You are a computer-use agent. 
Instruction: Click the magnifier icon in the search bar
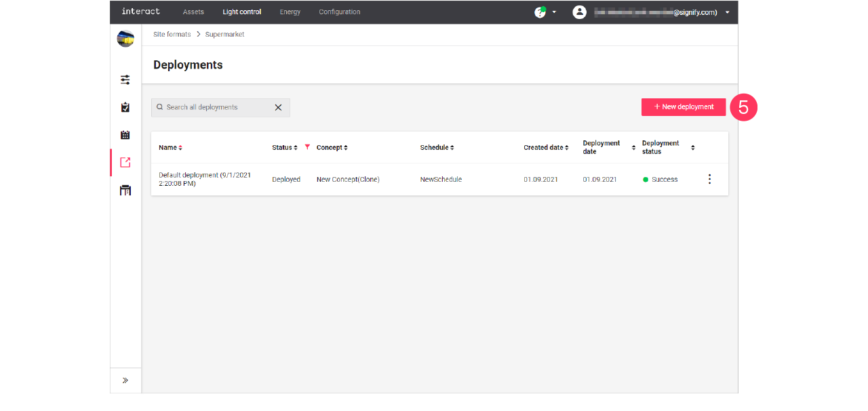[x=159, y=107]
